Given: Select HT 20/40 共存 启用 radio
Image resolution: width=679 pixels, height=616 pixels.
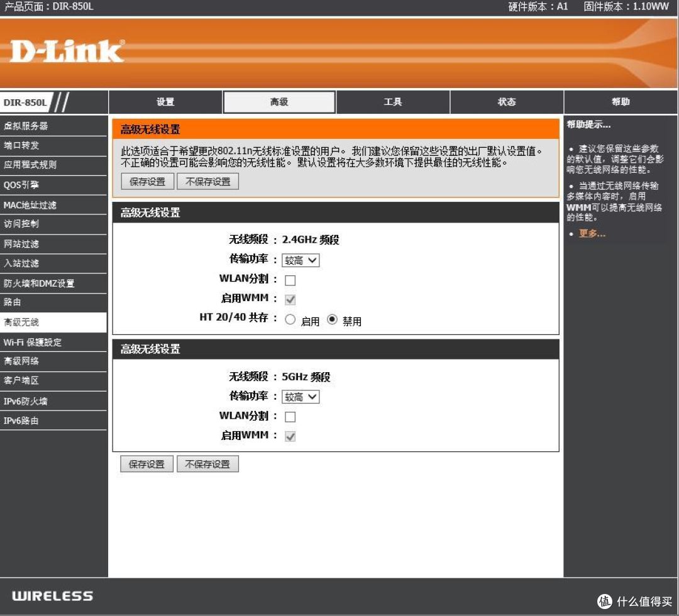Looking at the screenshot, I should pos(290,319).
